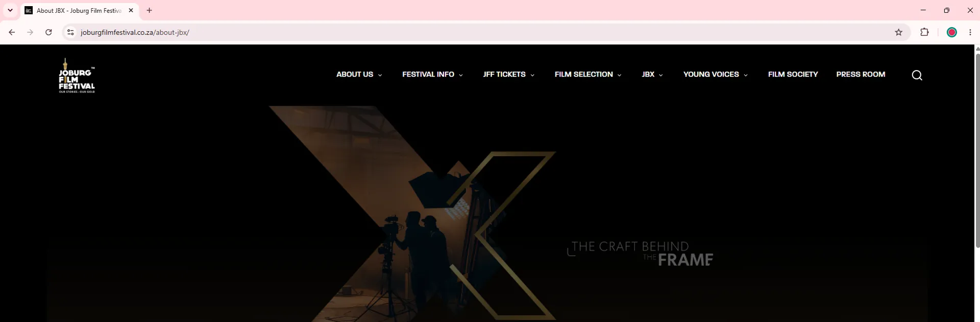The width and height of the screenshot is (980, 322).
Task: Go to the PRESS ROOM page
Action: pos(861,74)
